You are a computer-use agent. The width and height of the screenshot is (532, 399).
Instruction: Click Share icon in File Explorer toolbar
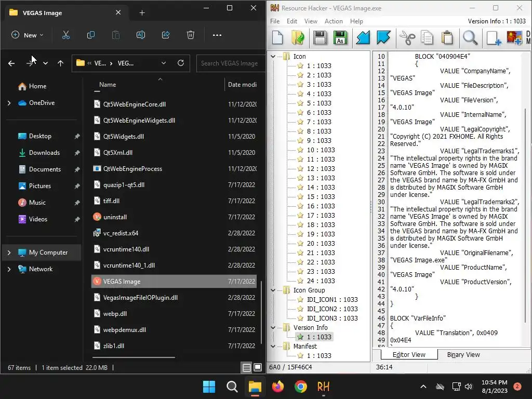click(166, 35)
